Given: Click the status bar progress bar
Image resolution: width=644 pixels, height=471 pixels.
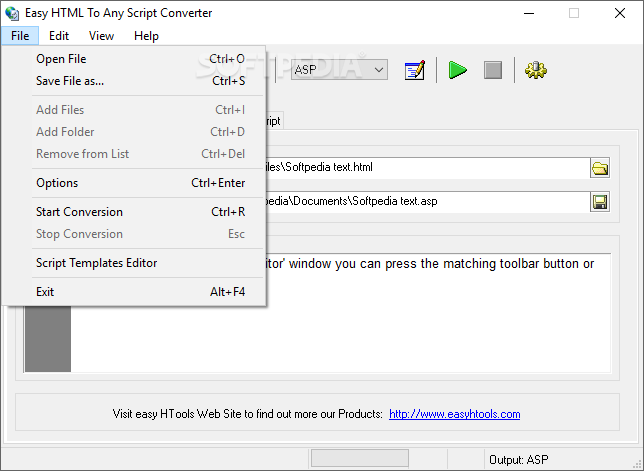Looking at the screenshot, I should coord(360,458).
